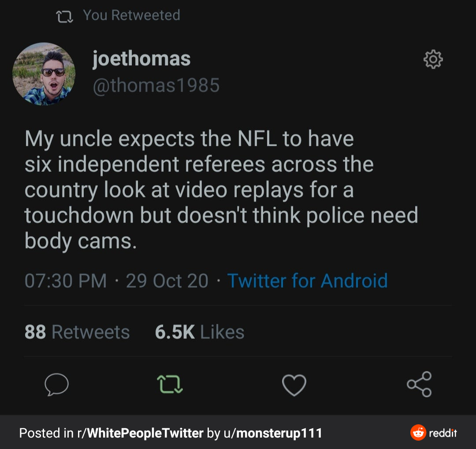This screenshot has width=476, height=449.
Task: Click the Reddit Snoo logo icon
Action: pyautogui.click(x=418, y=433)
